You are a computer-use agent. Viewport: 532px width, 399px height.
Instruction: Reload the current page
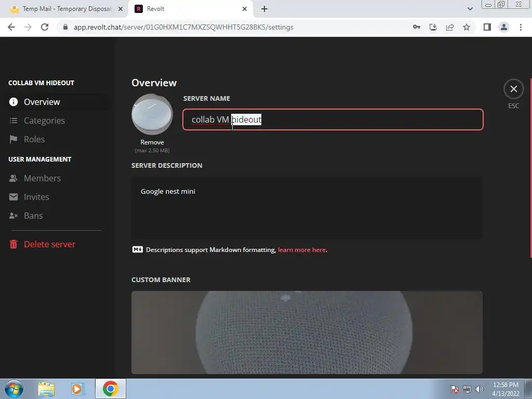pos(45,27)
